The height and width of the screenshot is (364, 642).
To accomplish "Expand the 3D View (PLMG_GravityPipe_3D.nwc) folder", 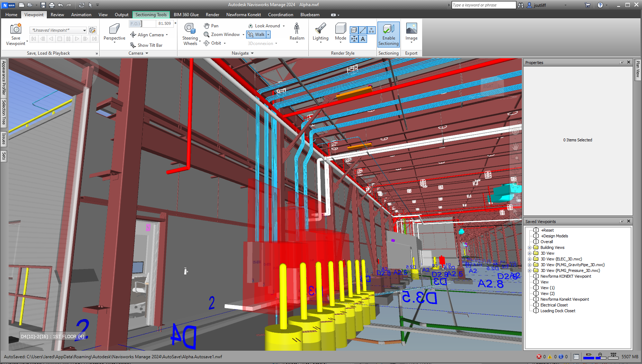I will pyautogui.click(x=529, y=265).
